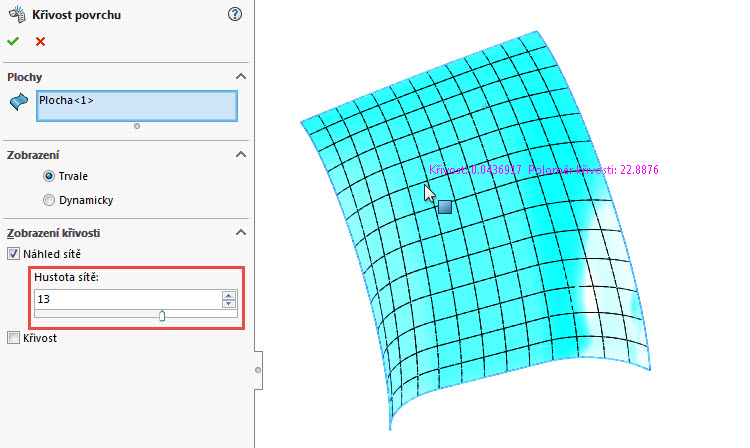Collapse the Plochy section

click(241, 76)
